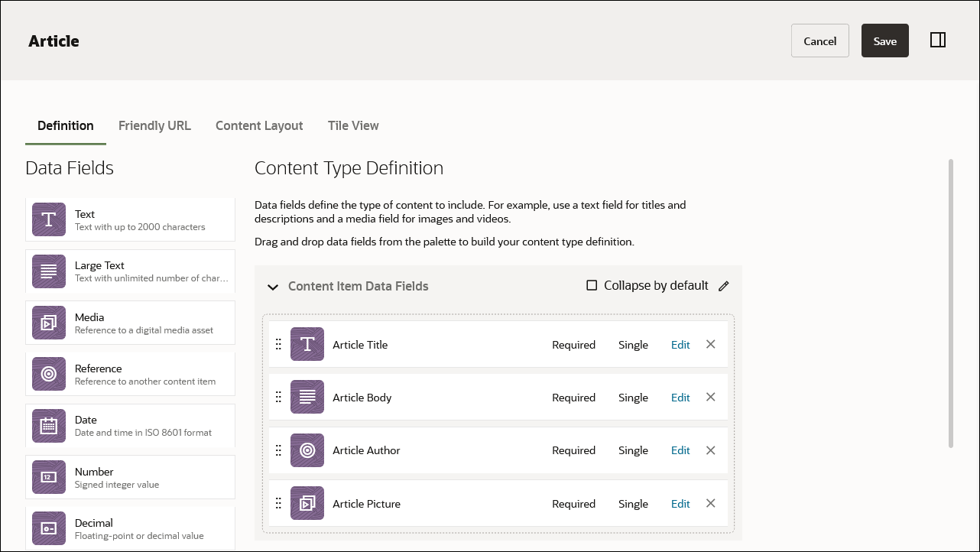Enable Collapse by default checkbox
This screenshot has width=980, height=552.
point(592,285)
